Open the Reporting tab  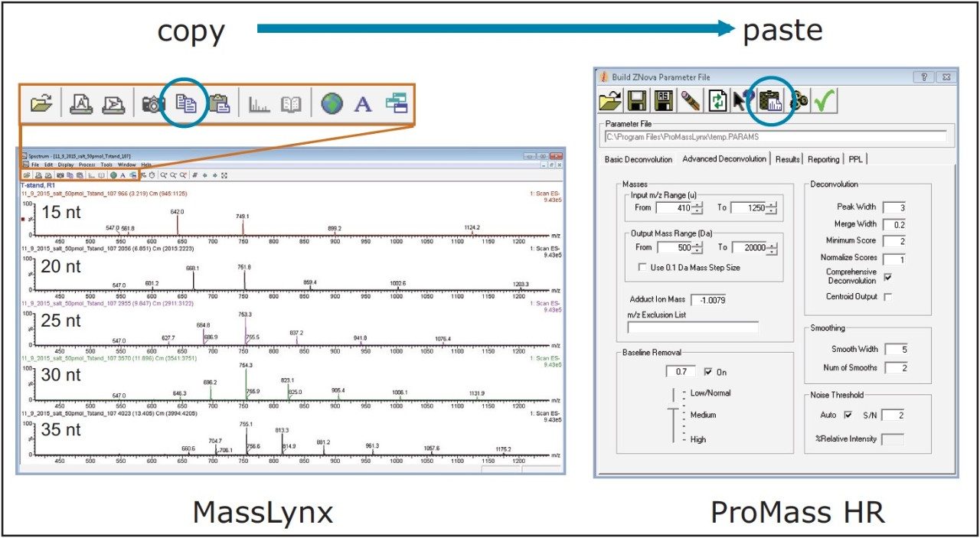point(823,159)
